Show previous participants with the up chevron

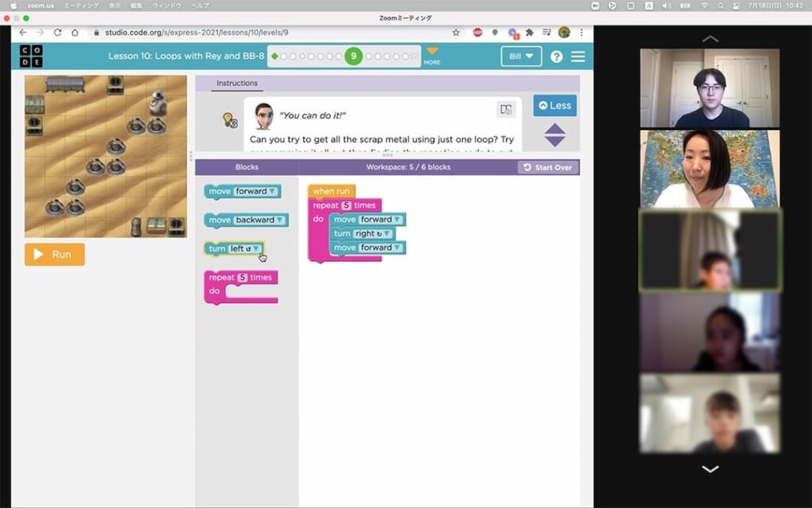[x=710, y=39]
